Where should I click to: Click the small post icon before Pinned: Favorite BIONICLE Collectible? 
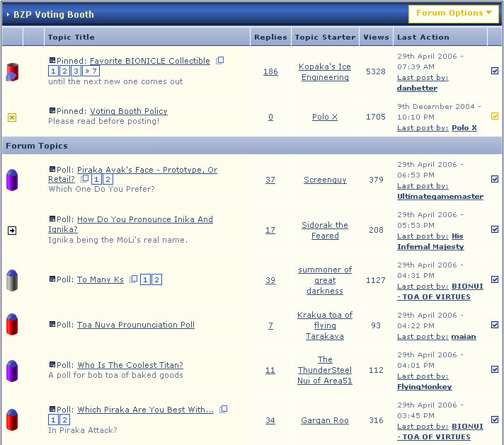point(52,60)
